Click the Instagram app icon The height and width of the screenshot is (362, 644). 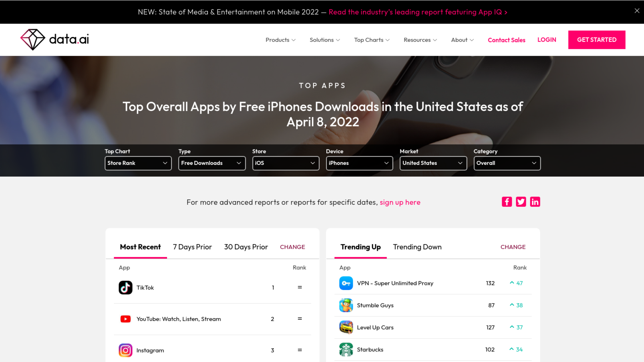(x=125, y=350)
